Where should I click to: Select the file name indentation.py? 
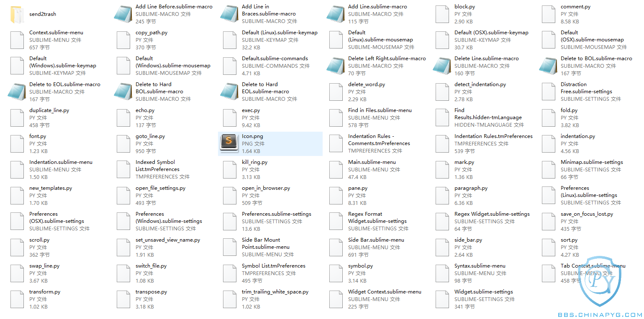pyautogui.click(x=578, y=136)
